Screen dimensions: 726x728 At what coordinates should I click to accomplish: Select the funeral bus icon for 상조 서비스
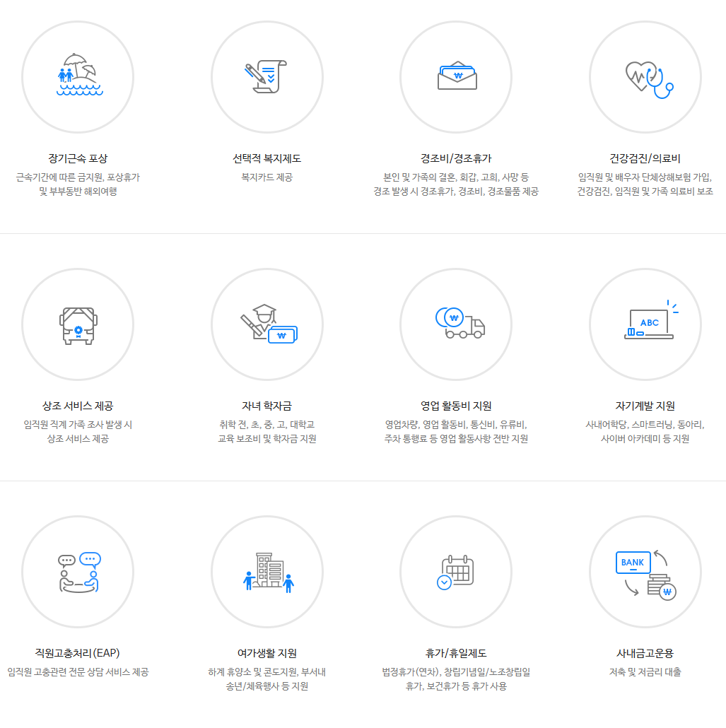click(78, 324)
